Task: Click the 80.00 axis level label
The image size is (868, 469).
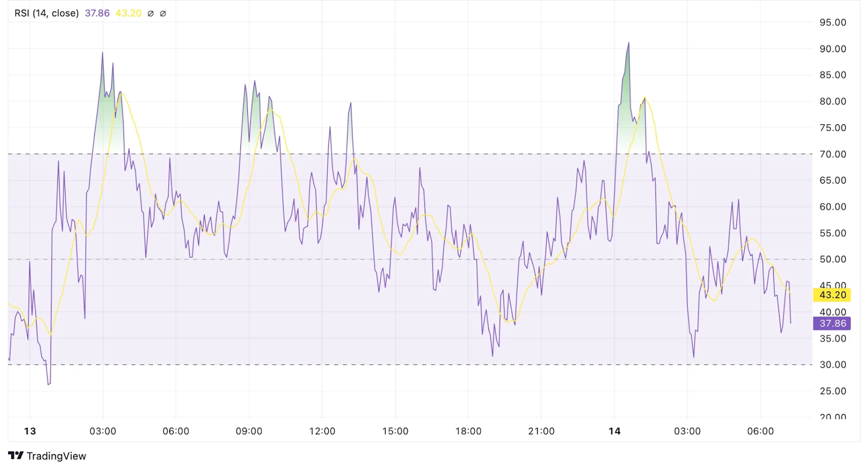Action: click(x=833, y=102)
